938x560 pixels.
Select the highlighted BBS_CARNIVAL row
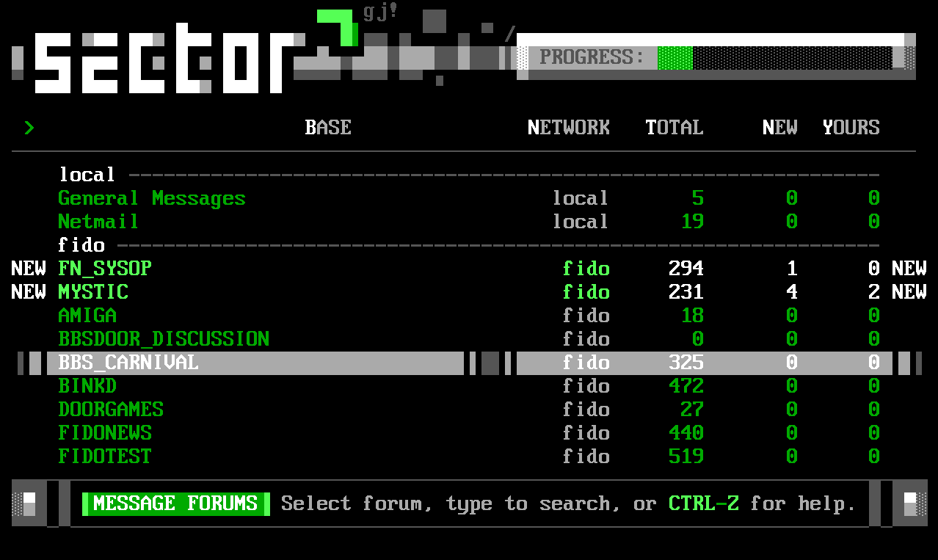tap(128, 363)
